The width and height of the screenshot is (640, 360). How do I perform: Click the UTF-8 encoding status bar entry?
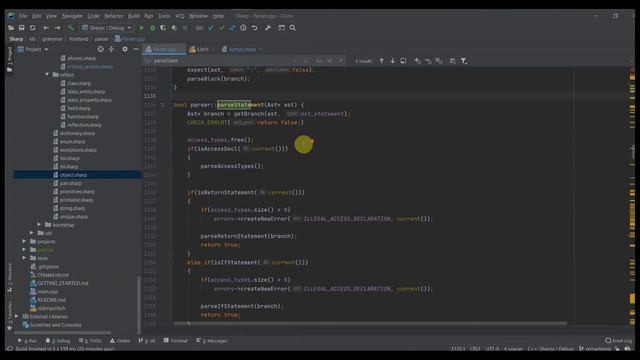point(493,349)
